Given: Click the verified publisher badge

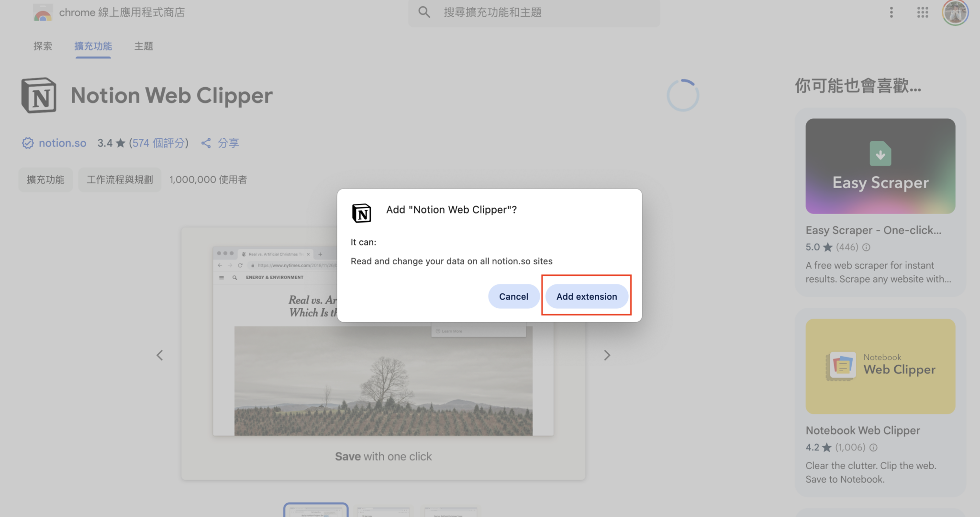Looking at the screenshot, I should pyautogui.click(x=27, y=143).
